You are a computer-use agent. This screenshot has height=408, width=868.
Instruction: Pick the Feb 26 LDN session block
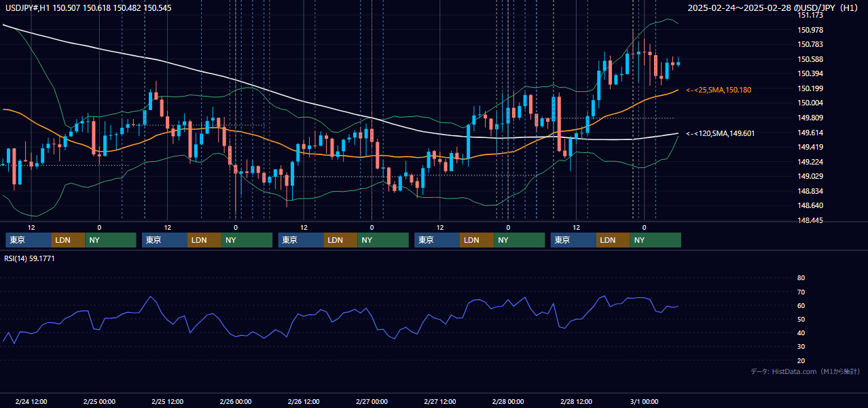point(341,240)
